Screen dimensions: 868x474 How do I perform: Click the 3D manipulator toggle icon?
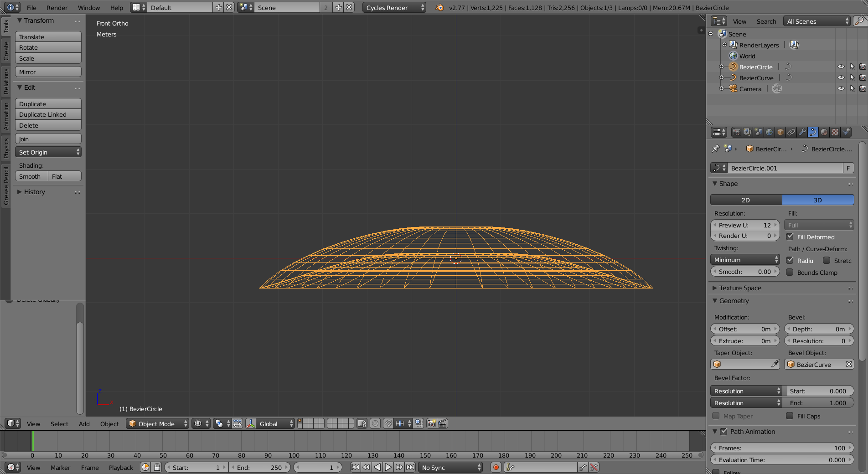pyautogui.click(x=251, y=423)
